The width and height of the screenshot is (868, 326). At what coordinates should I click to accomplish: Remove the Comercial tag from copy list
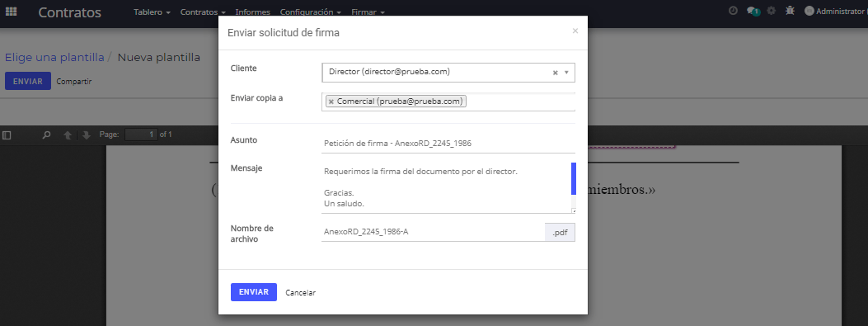click(x=331, y=102)
